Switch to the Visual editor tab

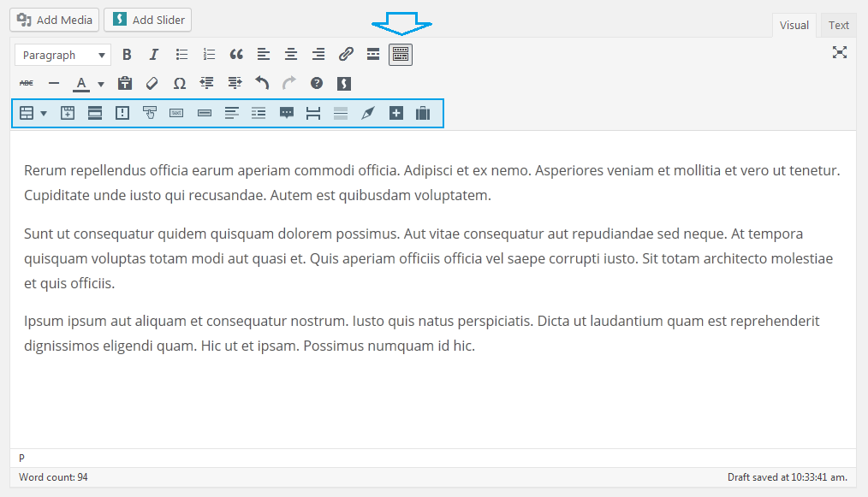[x=794, y=26]
